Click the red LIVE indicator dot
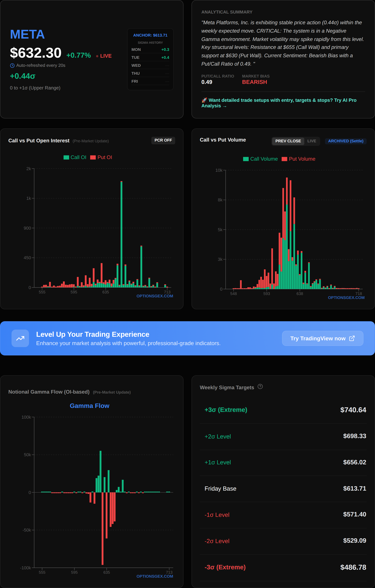The height and width of the screenshot is (588, 375). (x=97, y=56)
